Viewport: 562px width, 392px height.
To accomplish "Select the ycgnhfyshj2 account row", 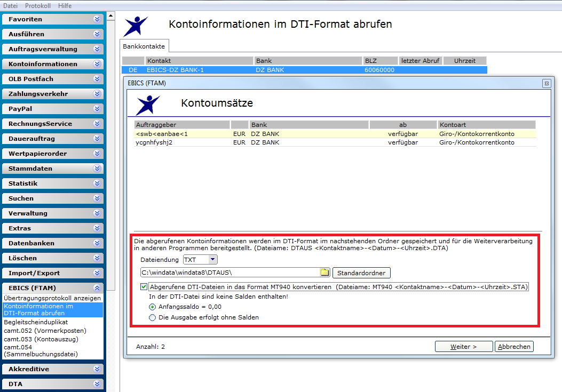I will [x=335, y=142].
